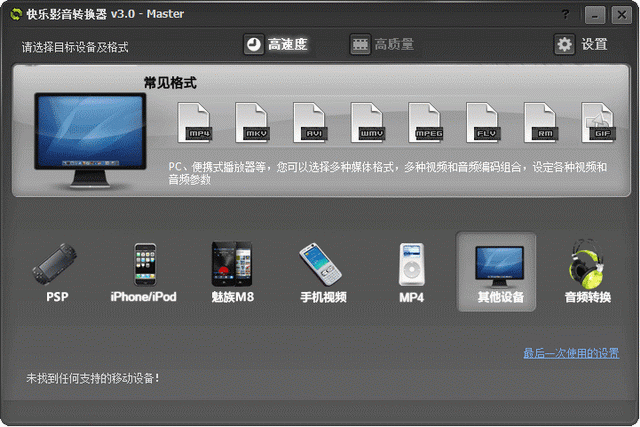Choose the MKV format icon
The width and height of the screenshot is (640, 427).
pyautogui.click(x=254, y=123)
